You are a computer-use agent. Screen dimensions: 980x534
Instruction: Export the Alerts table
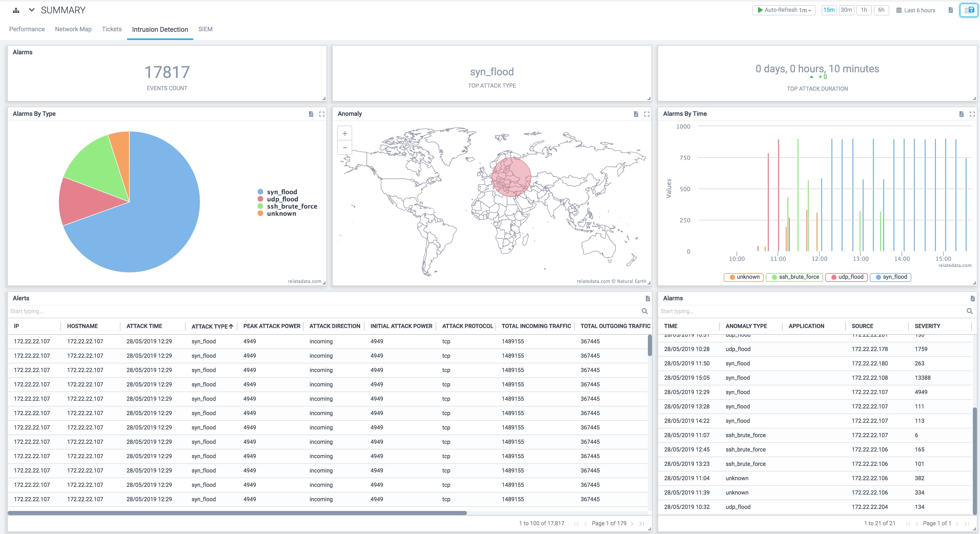648,299
